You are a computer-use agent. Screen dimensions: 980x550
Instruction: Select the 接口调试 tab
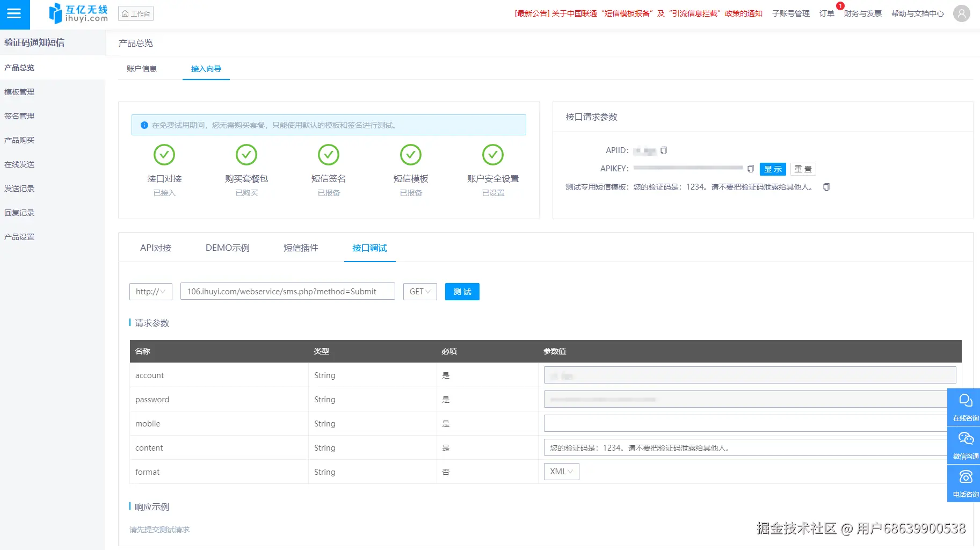pyautogui.click(x=370, y=248)
